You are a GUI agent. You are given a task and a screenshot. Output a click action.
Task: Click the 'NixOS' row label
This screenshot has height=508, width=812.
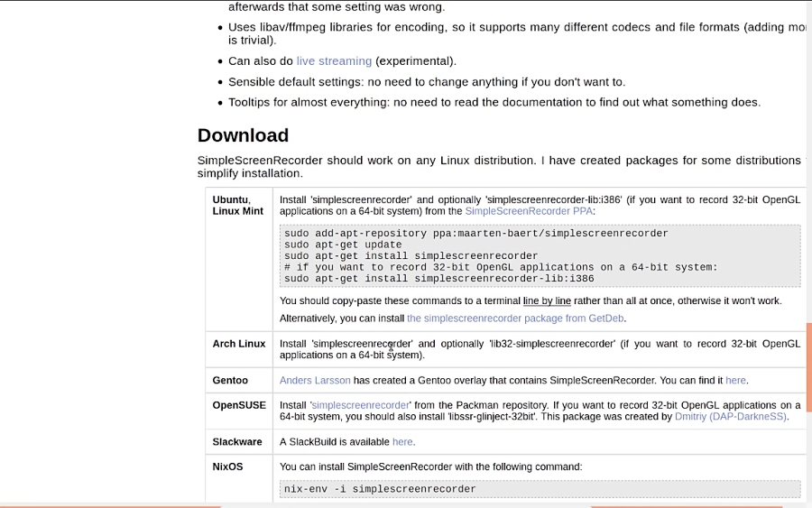click(227, 467)
